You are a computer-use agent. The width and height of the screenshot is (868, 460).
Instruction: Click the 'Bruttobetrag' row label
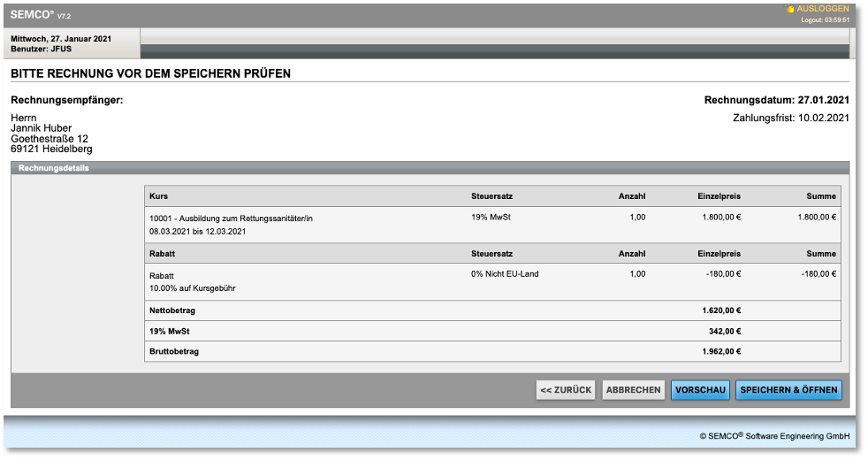174,351
